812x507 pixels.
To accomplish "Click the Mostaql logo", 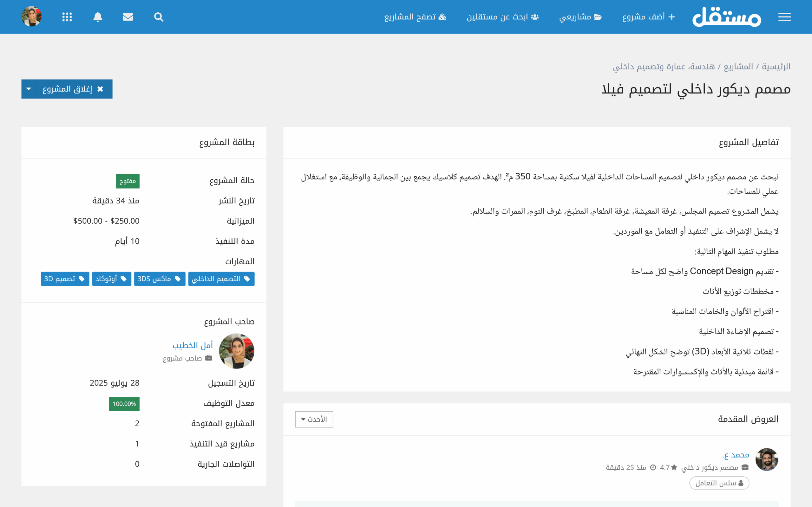I will pyautogui.click(x=726, y=17).
